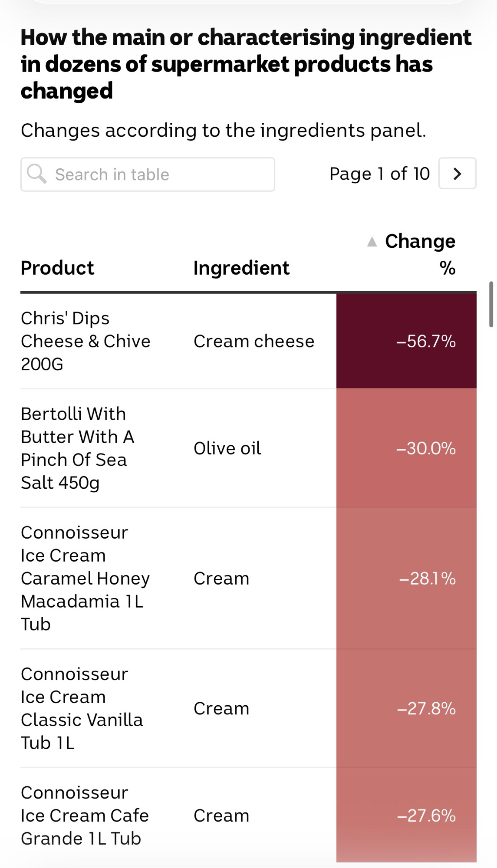Click Chris' Dips Cheese & Chive row
The height and width of the screenshot is (868, 497).
pos(86,341)
